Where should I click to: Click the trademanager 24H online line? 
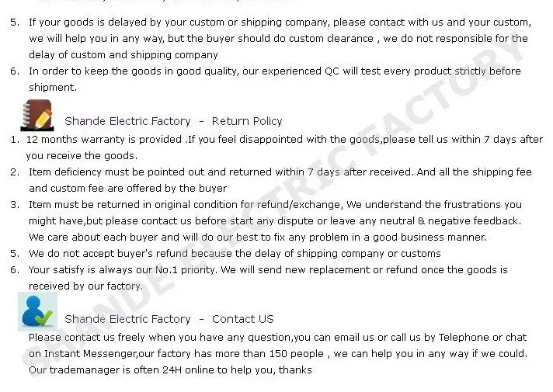(x=170, y=369)
